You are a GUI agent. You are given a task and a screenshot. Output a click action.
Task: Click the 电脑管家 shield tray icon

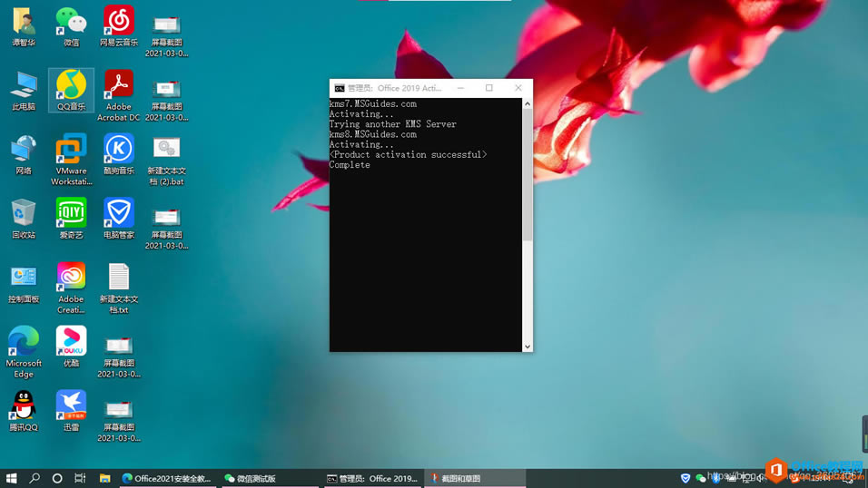click(x=686, y=478)
